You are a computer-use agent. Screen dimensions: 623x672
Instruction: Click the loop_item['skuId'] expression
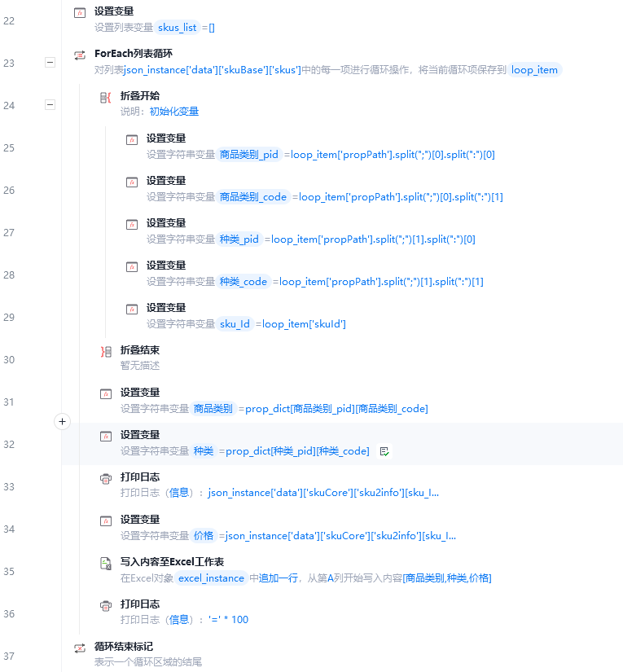point(304,324)
